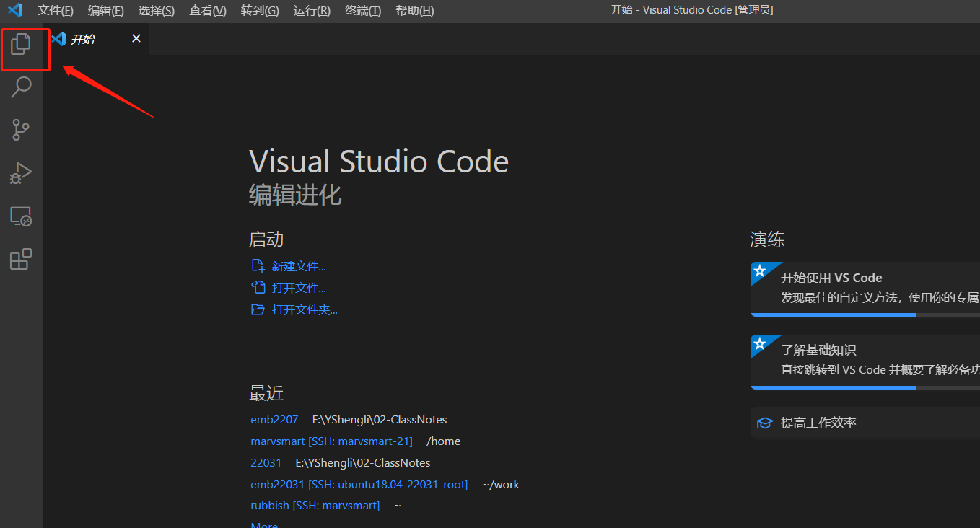Click the 新建文件... link

click(299, 266)
